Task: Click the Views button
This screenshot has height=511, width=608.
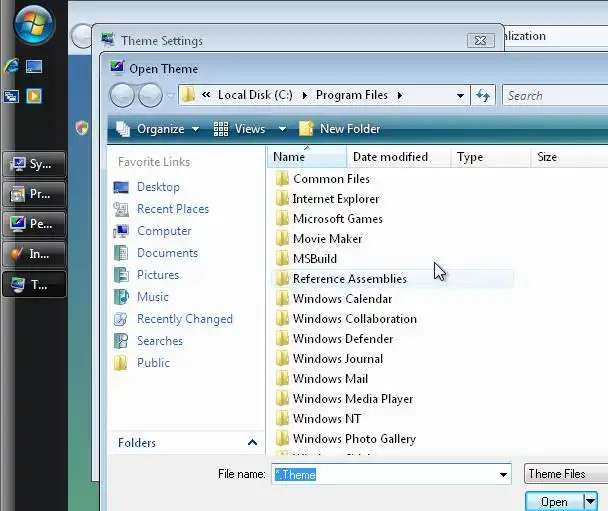Action: [240, 129]
